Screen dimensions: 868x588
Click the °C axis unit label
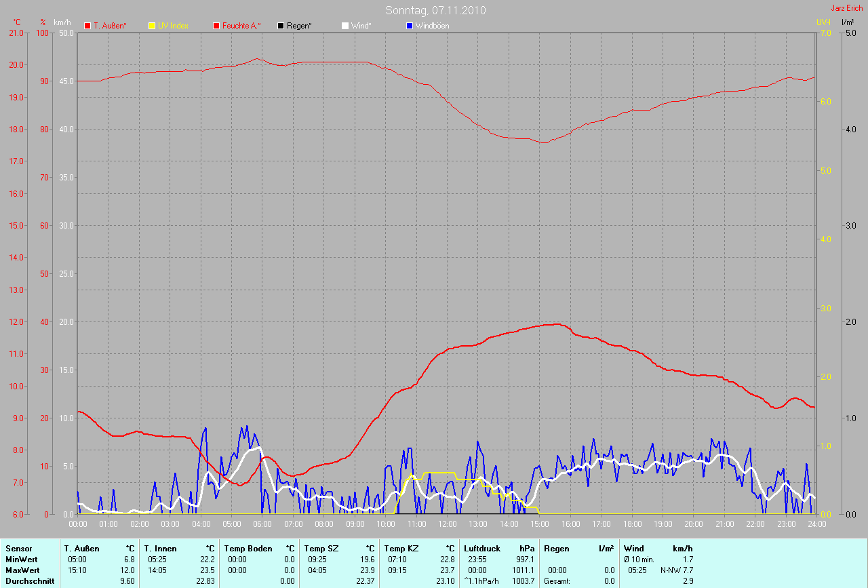17,22
